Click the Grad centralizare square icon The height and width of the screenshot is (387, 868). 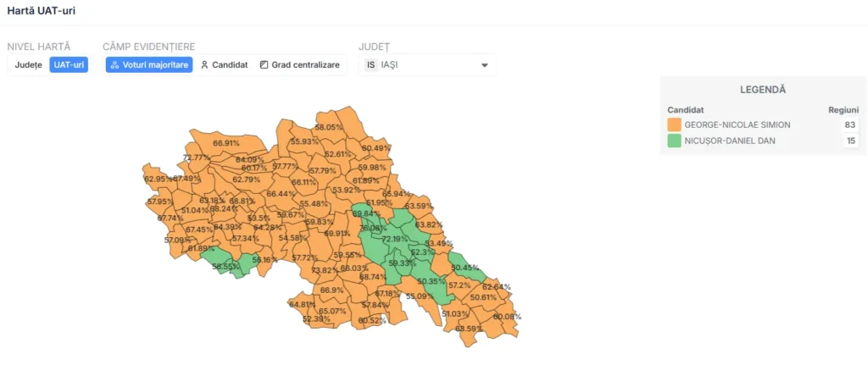click(264, 64)
